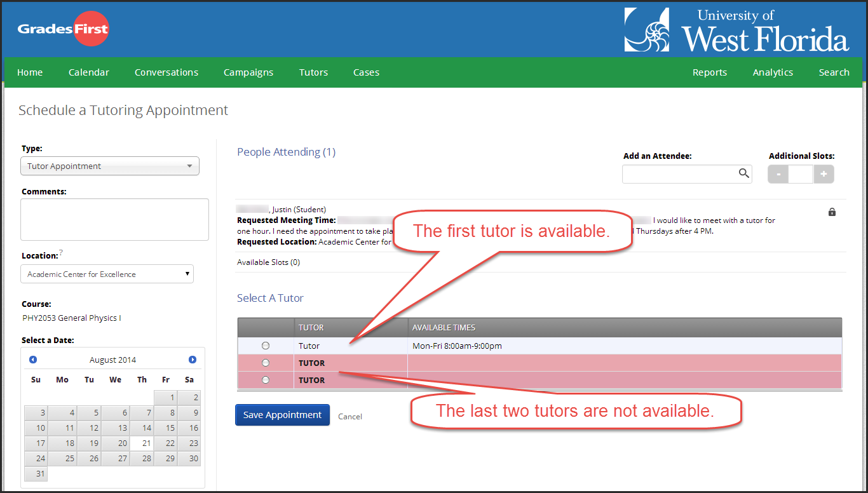Open the Location dropdown
The width and height of the screenshot is (868, 493).
coord(107,274)
